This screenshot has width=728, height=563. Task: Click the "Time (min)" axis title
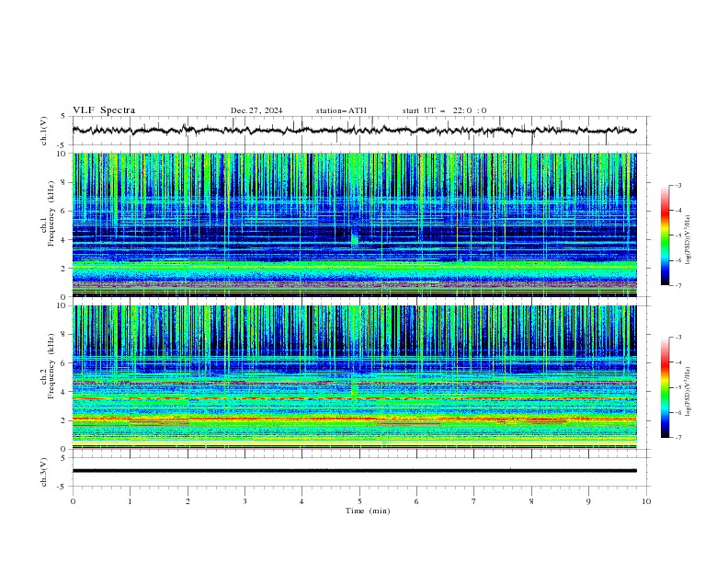[368, 511]
